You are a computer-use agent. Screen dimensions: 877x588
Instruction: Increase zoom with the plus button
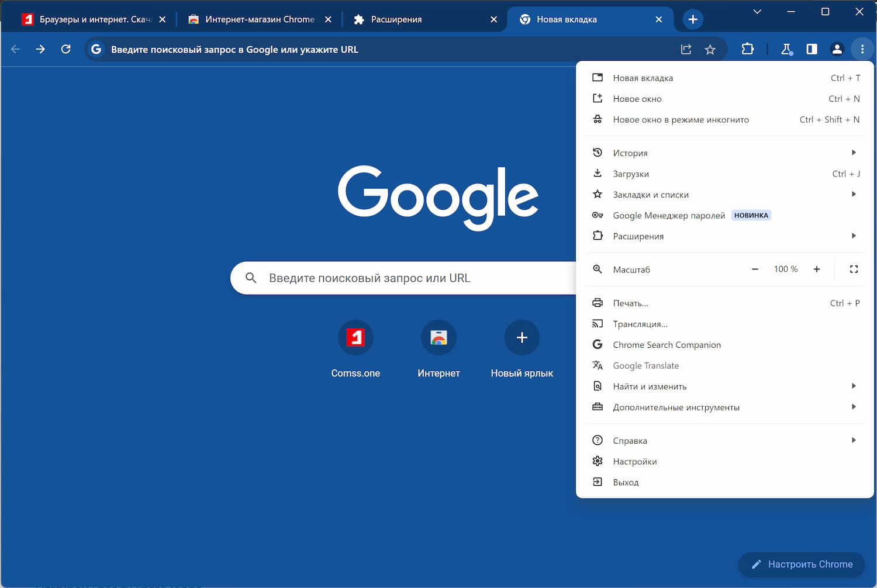coord(817,269)
